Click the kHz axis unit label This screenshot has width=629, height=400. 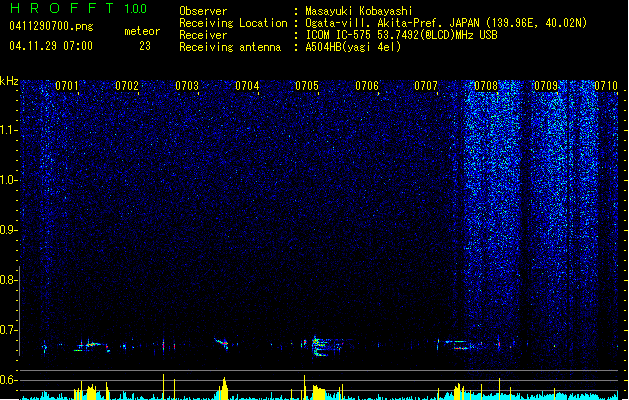(9, 81)
